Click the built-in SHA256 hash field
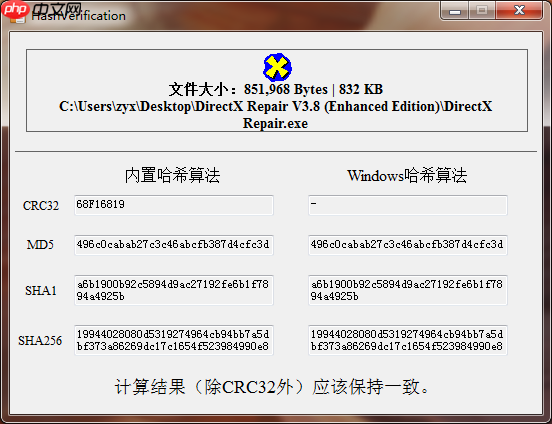This screenshot has height=424, width=552. [174, 340]
